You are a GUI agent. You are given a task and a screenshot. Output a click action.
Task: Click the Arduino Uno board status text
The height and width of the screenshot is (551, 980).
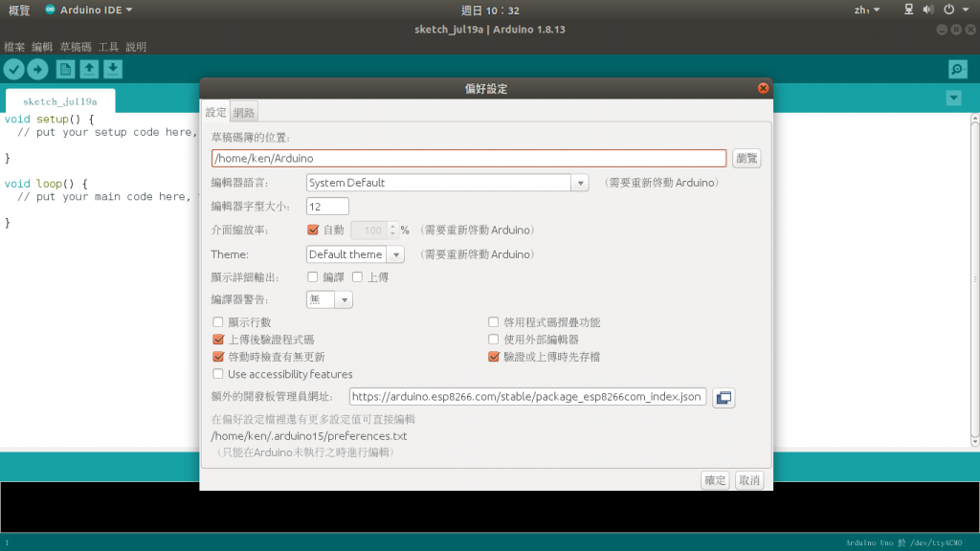click(x=903, y=543)
